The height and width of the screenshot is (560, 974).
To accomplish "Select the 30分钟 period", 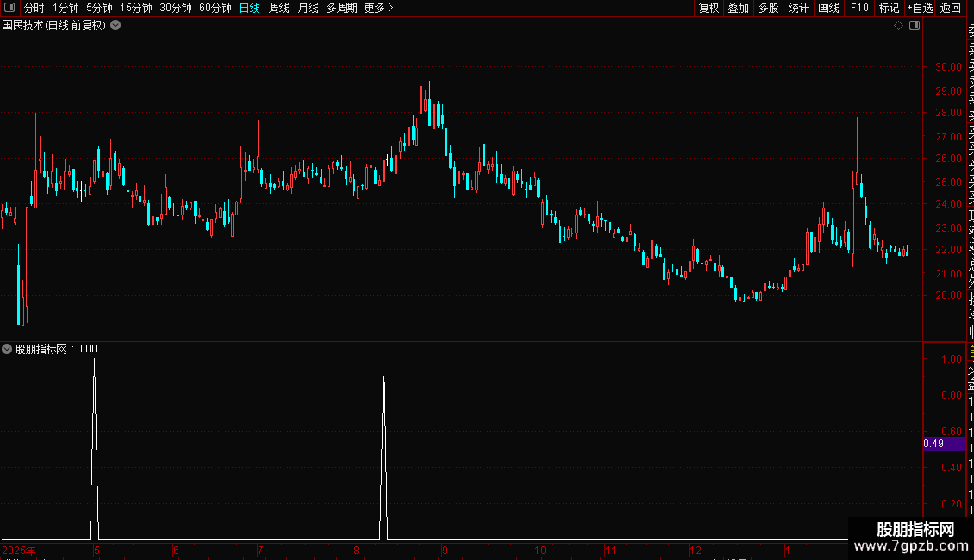I will (176, 8).
